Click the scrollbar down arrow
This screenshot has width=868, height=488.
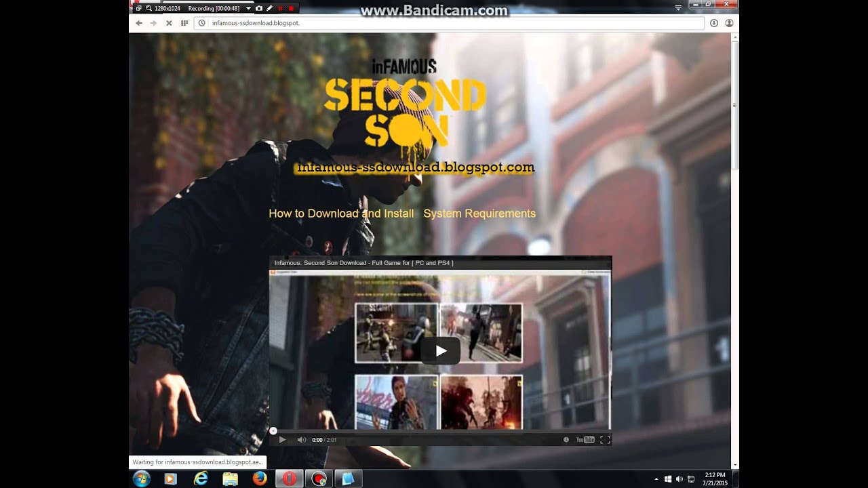(735, 465)
